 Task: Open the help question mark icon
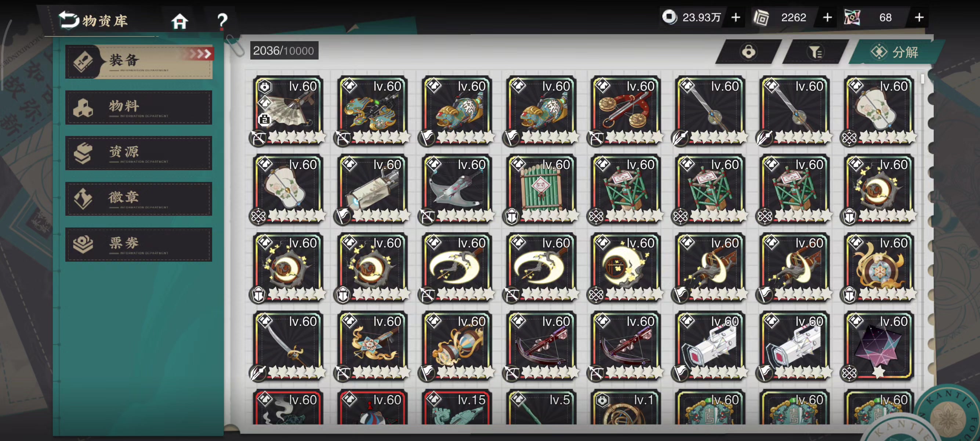222,21
